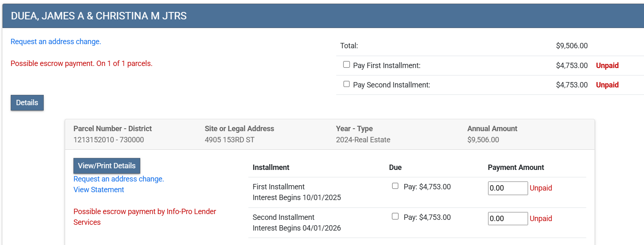Image resolution: width=644 pixels, height=245 pixels.
Task: Focus the Second Installment payment amount field
Action: [x=507, y=219]
